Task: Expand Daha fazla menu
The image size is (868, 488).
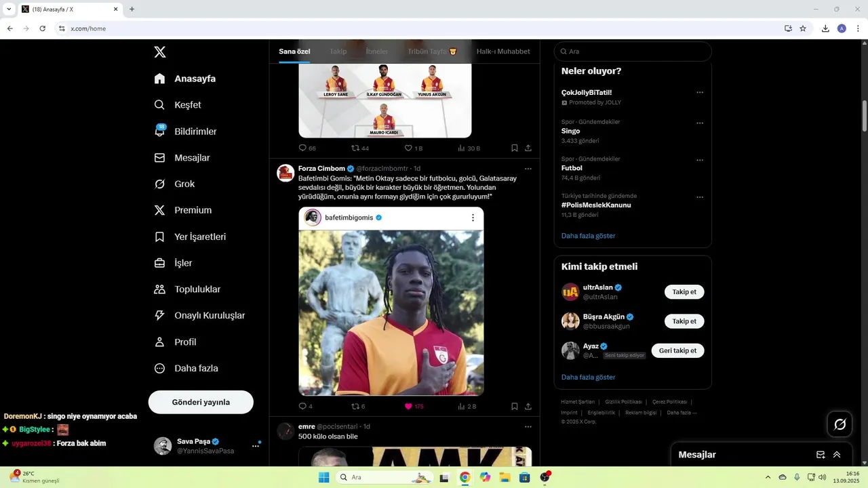Action: pos(186,369)
